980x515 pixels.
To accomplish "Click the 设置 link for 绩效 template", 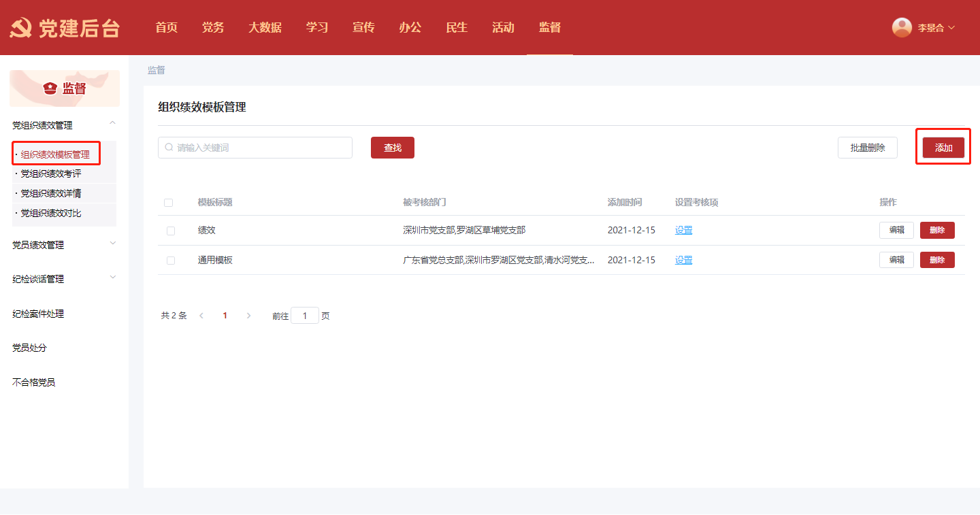I will [683, 231].
